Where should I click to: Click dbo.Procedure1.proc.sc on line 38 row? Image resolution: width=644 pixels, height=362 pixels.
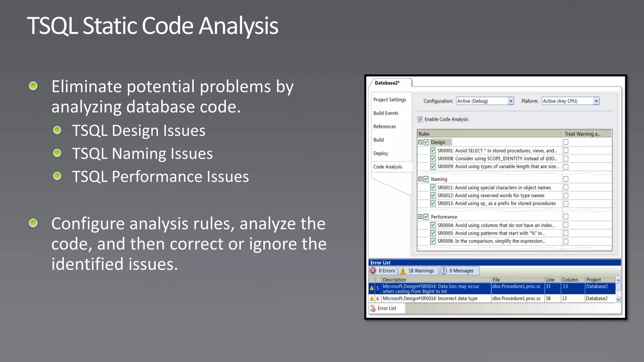[x=516, y=299]
